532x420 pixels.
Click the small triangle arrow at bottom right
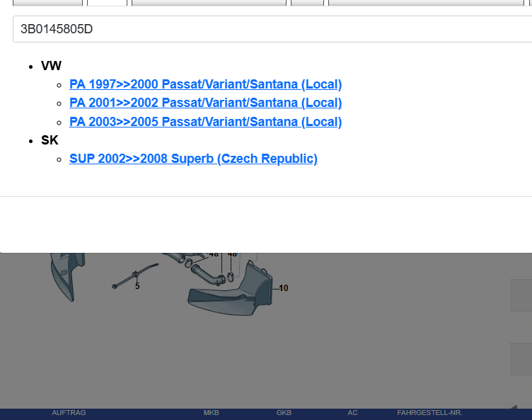(514, 407)
